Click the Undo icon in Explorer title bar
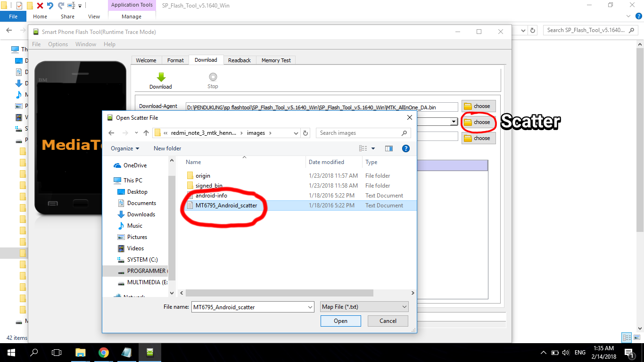Screen dimensions: 644x362 tap(50, 6)
